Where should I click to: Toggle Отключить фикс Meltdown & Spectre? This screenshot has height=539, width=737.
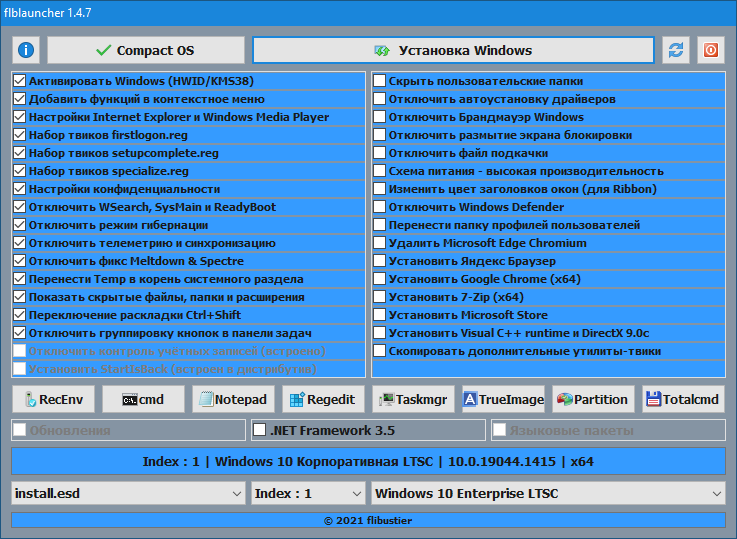coord(19,261)
